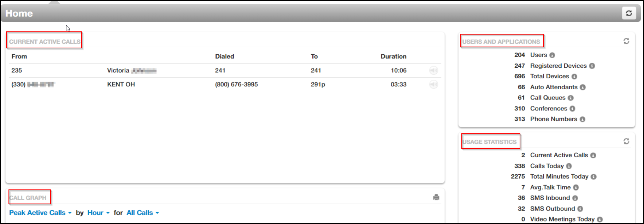Viewport: 644px width, 224px height.
Task: Click the info icon next to Users
Action: [x=552, y=55]
